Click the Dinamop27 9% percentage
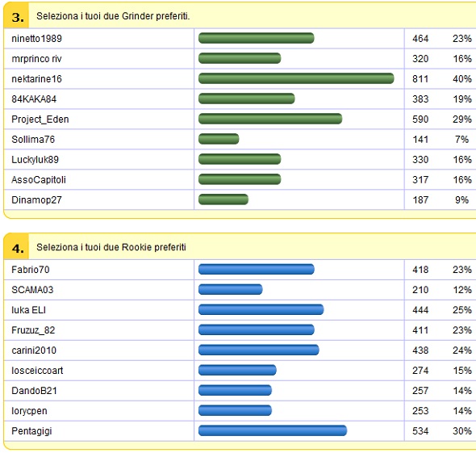The height and width of the screenshot is (453, 476). (461, 200)
